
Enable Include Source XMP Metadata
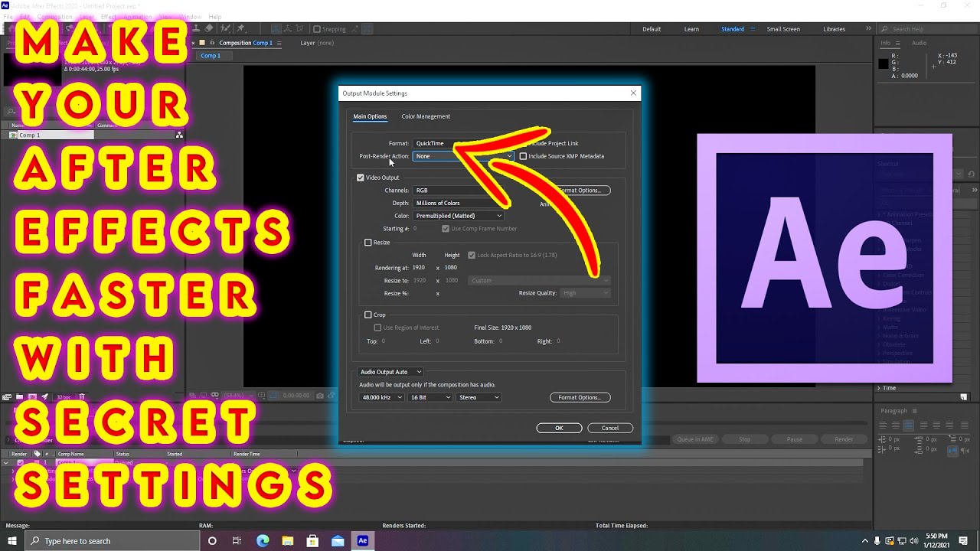[523, 156]
